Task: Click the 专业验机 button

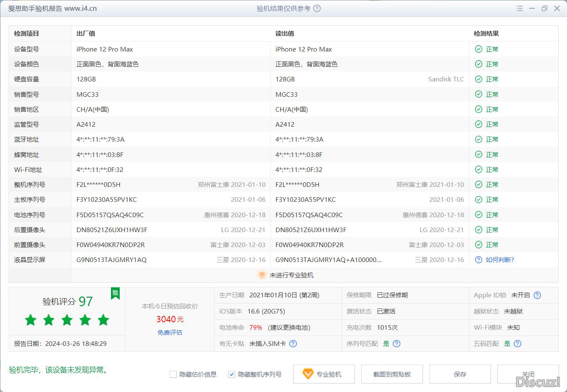Action: pos(324,374)
